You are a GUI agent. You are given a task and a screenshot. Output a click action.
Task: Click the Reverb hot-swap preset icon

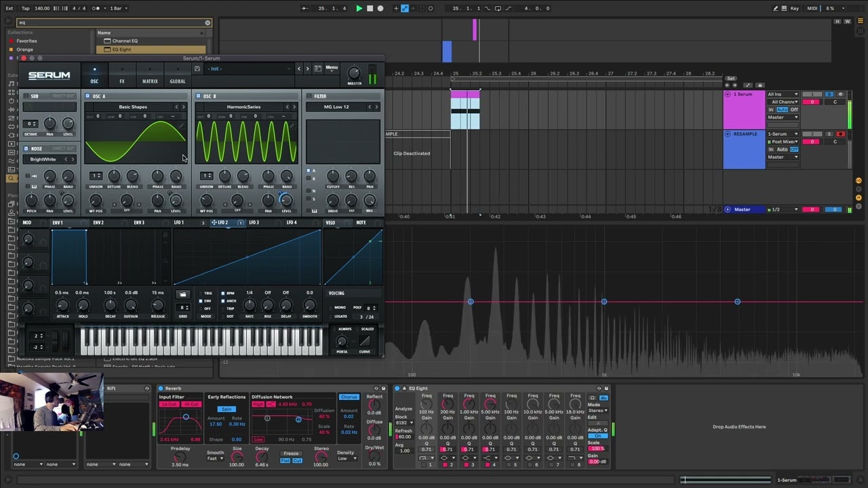coord(377,388)
